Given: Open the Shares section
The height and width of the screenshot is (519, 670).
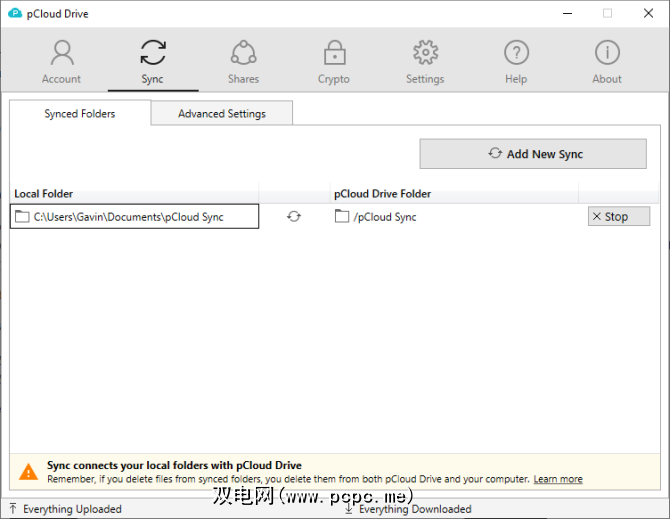Looking at the screenshot, I should point(244,62).
